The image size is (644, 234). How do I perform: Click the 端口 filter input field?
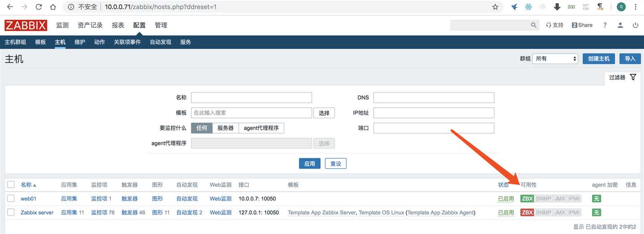tap(434, 128)
